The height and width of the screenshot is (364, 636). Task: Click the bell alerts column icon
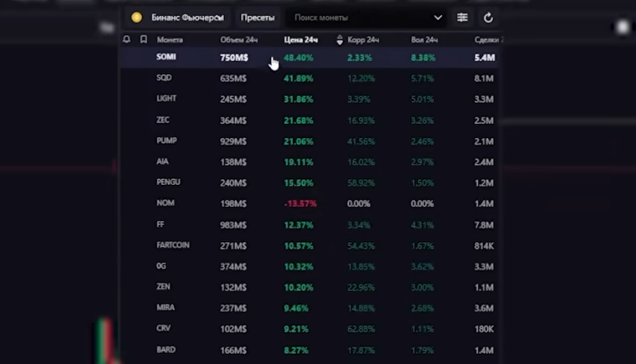tap(127, 39)
